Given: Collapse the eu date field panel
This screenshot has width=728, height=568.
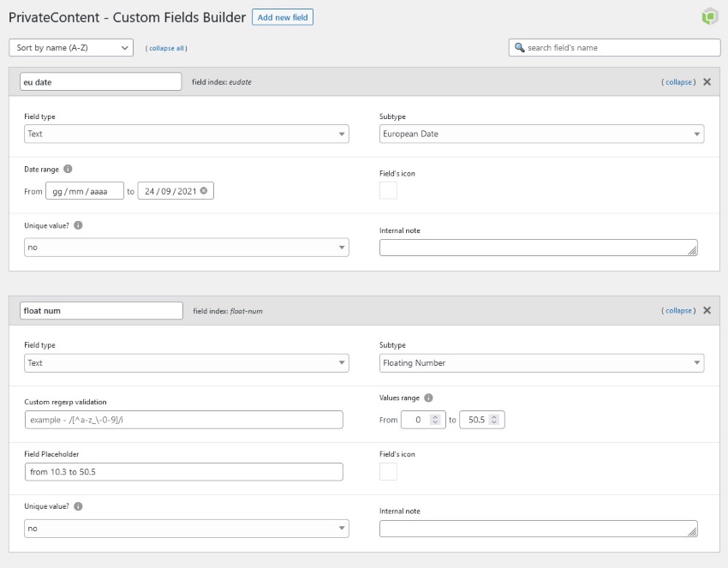Looking at the screenshot, I should coord(677,81).
